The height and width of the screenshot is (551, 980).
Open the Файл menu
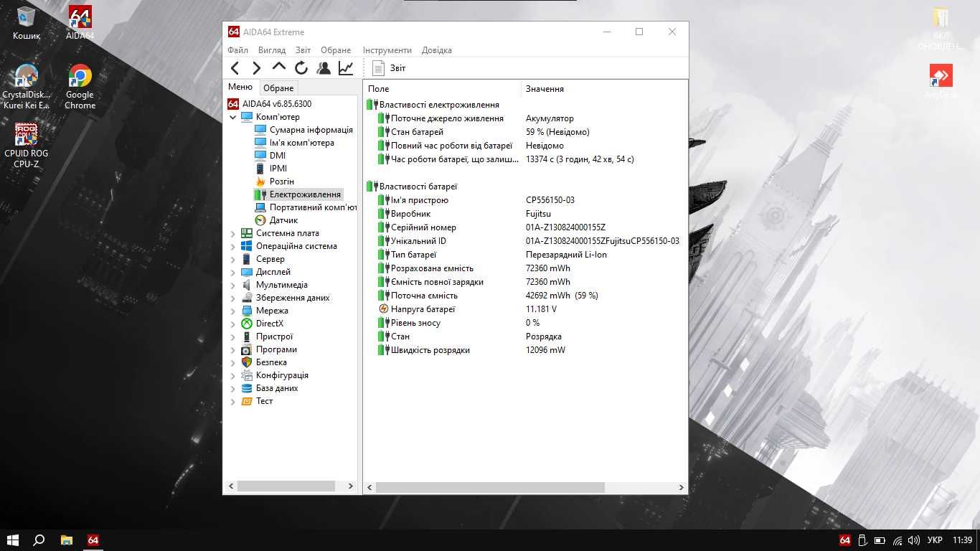click(x=237, y=50)
